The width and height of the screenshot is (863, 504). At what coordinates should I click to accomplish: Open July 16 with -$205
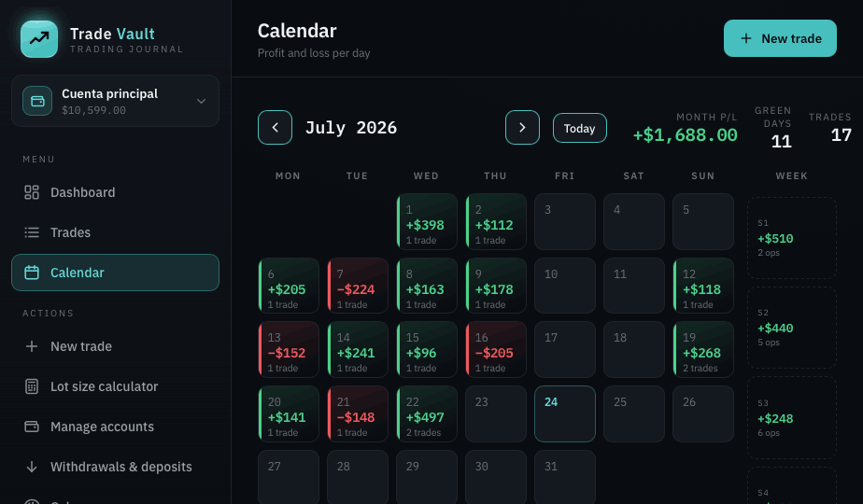click(496, 350)
